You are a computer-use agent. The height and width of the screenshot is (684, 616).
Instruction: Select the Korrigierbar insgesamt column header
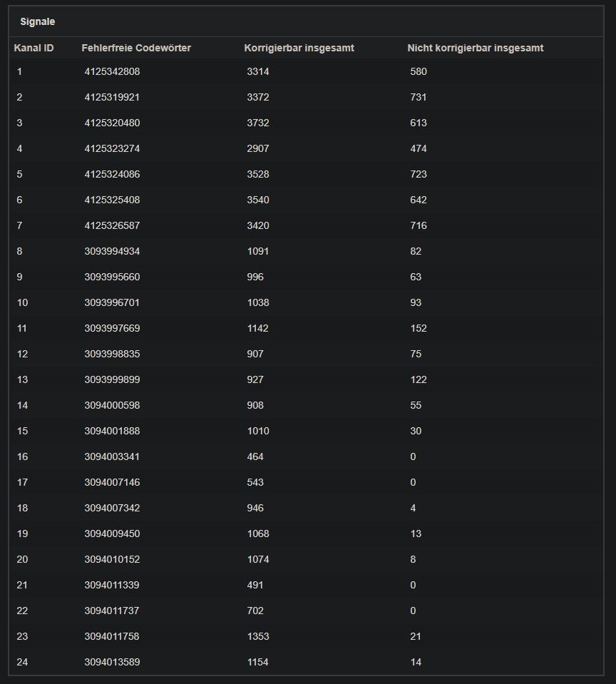(x=299, y=48)
